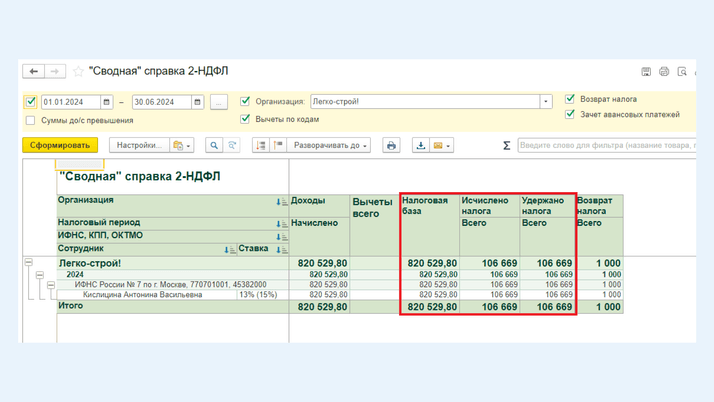Open calendar picker for start date 01.01.2024
The width and height of the screenshot is (714, 402).
coord(106,102)
